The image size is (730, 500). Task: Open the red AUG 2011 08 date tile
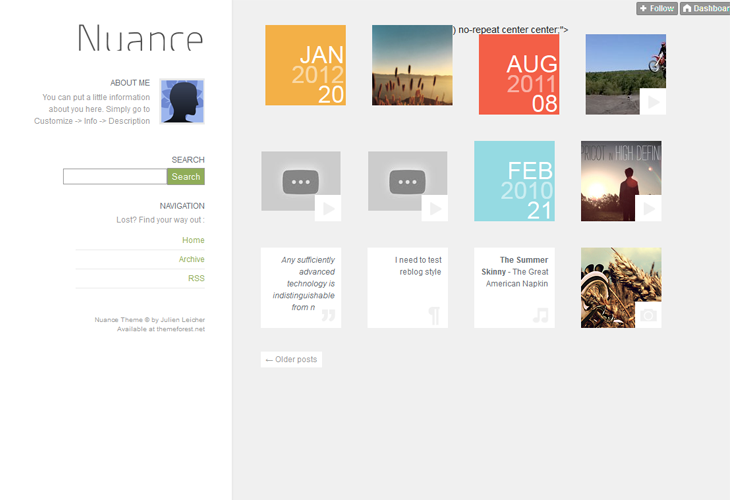[519, 74]
